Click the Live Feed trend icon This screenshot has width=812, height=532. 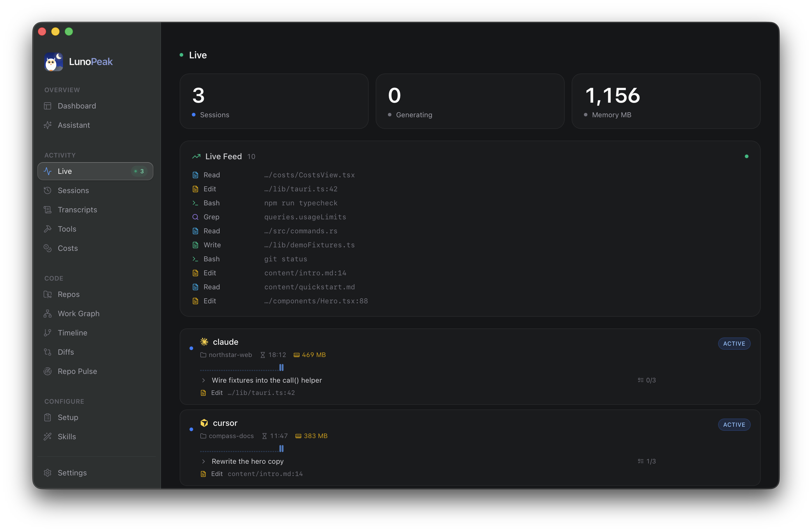pos(196,156)
